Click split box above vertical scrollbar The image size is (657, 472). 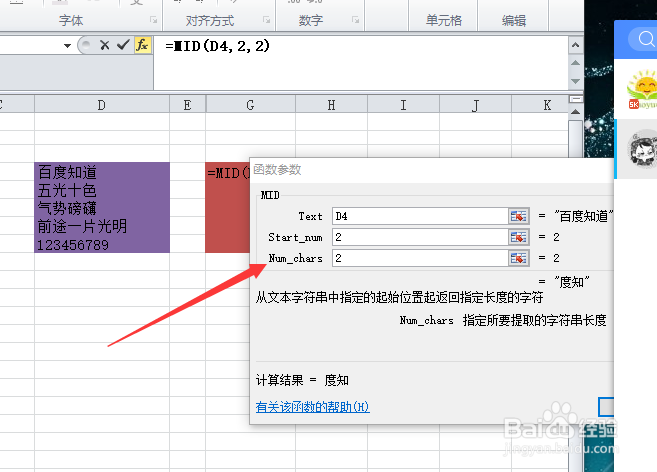tap(576, 99)
